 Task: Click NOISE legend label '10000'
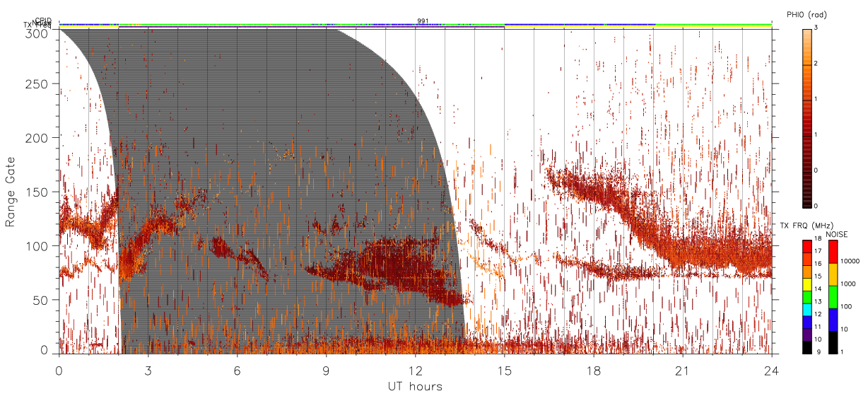pos(850,261)
